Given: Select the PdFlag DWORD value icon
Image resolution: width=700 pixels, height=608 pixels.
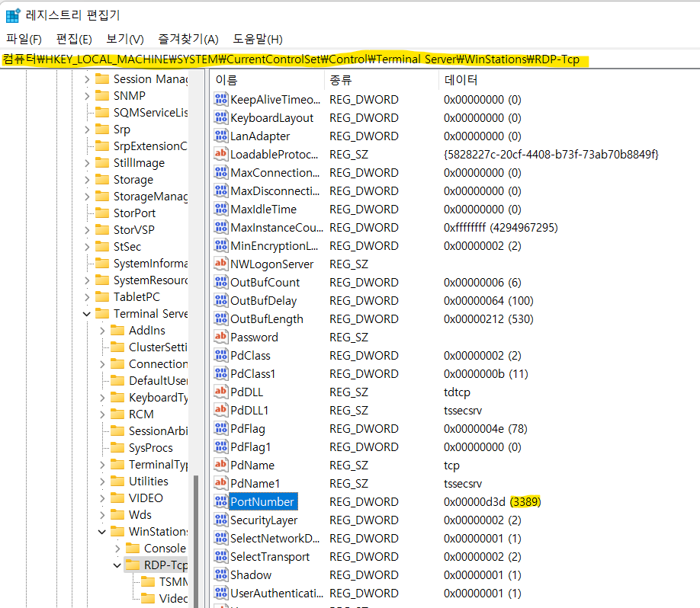Looking at the screenshot, I should point(221,428).
